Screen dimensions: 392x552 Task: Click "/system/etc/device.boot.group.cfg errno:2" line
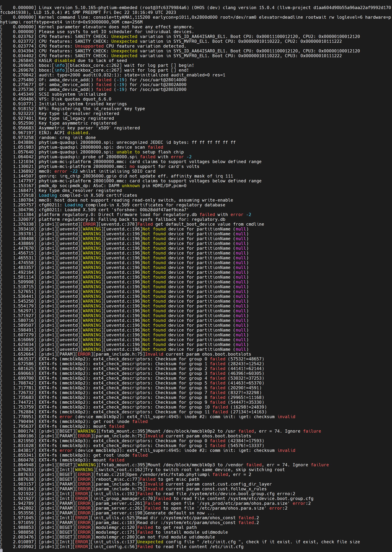coord(148,494)
